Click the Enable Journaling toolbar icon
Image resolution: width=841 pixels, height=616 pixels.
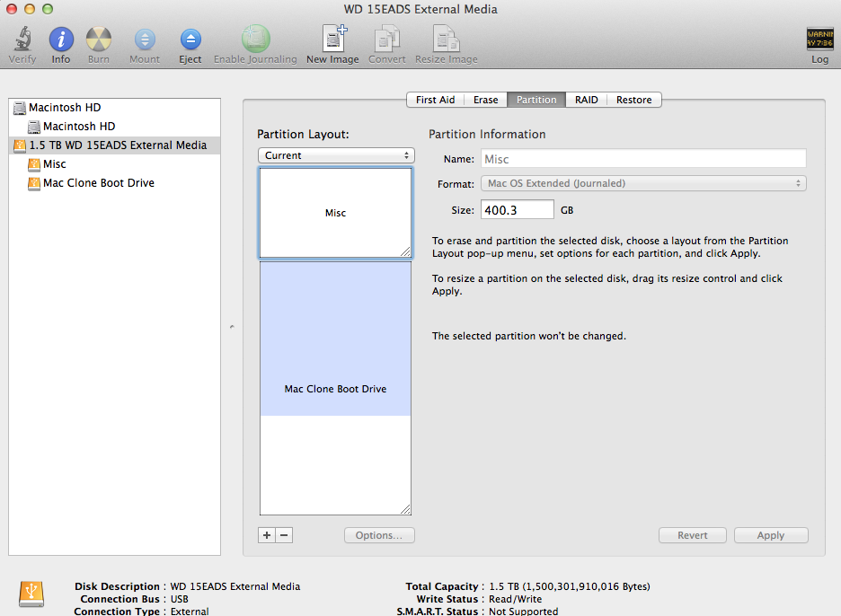pyautogui.click(x=255, y=39)
